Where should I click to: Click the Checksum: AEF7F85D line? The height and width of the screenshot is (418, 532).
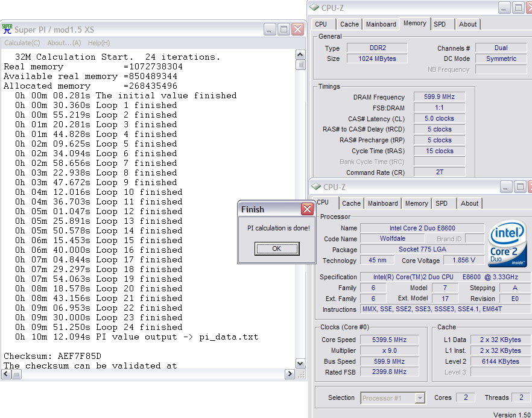pyautogui.click(x=52, y=356)
